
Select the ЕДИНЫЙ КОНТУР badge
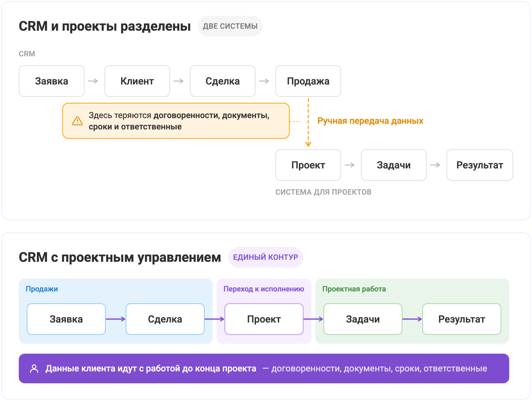[265, 257]
